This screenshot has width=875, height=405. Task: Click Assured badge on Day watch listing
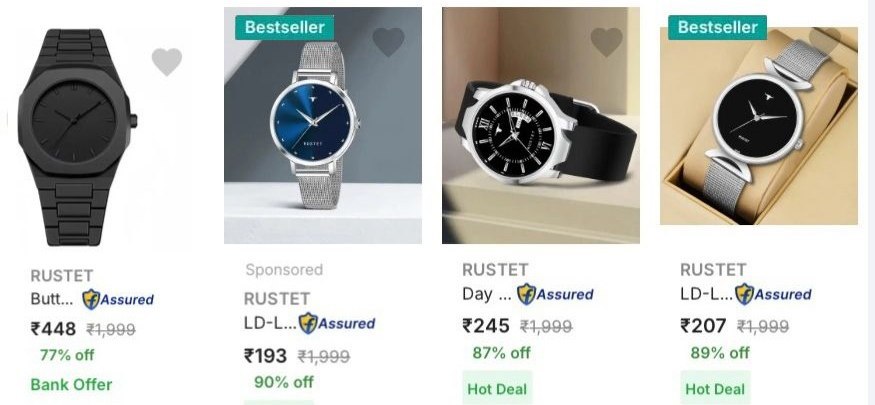pyautogui.click(x=555, y=294)
